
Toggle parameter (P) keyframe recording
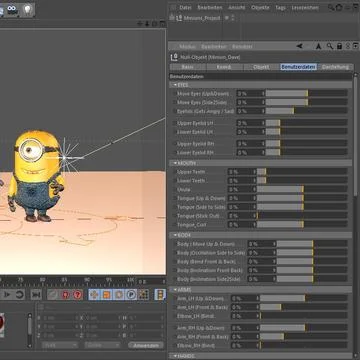click(131, 294)
